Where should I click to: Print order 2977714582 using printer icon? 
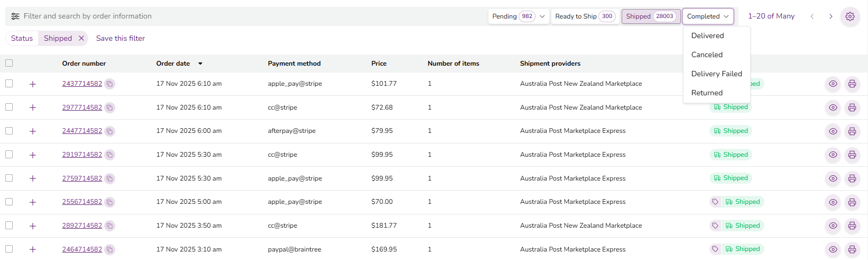[x=852, y=107]
